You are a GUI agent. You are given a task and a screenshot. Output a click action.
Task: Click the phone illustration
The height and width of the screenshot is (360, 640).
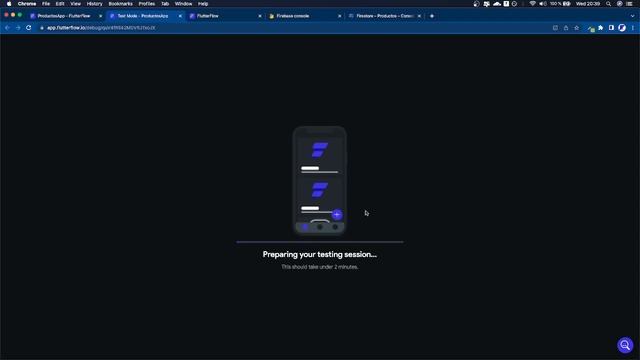point(320,180)
